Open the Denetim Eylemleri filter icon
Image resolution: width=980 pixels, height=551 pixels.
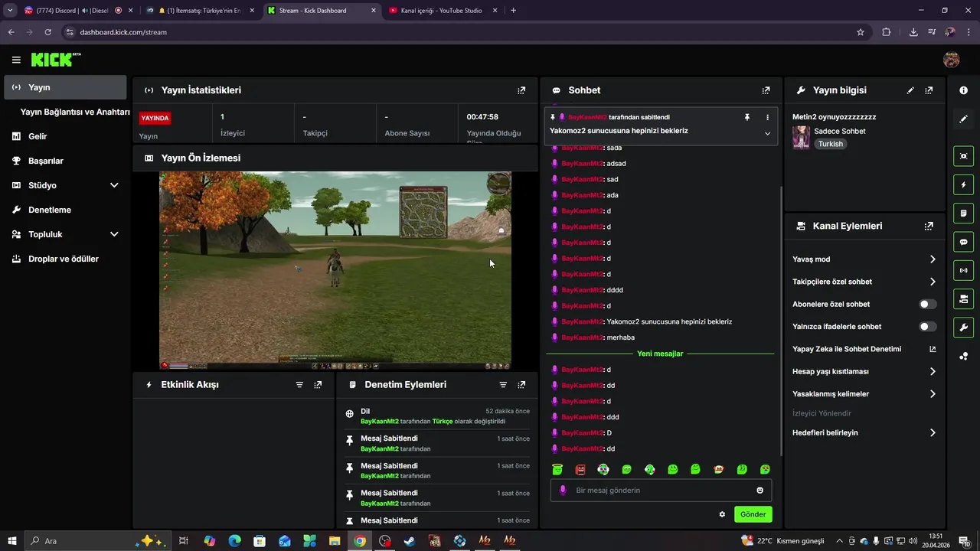pos(503,385)
